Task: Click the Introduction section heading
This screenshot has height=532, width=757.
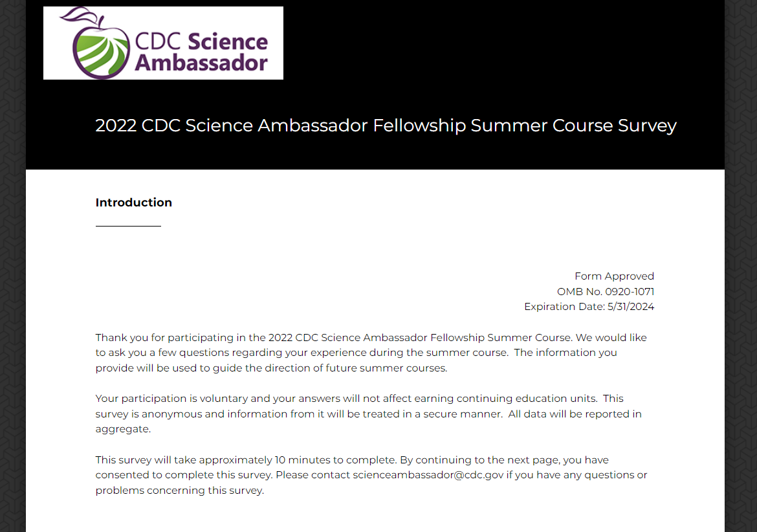Action: pyautogui.click(x=134, y=203)
